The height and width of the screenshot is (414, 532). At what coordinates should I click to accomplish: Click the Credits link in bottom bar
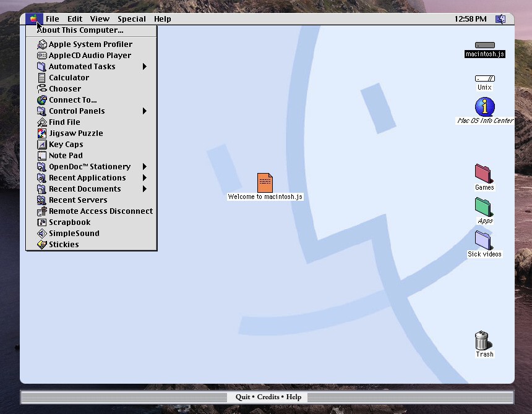click(268, 397)
